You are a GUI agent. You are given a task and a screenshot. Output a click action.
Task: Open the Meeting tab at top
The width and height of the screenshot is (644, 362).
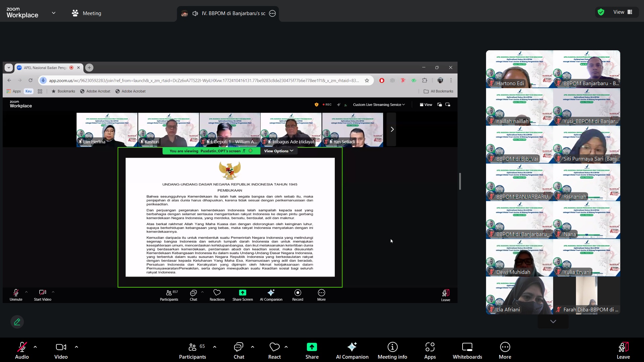[87, 13]
